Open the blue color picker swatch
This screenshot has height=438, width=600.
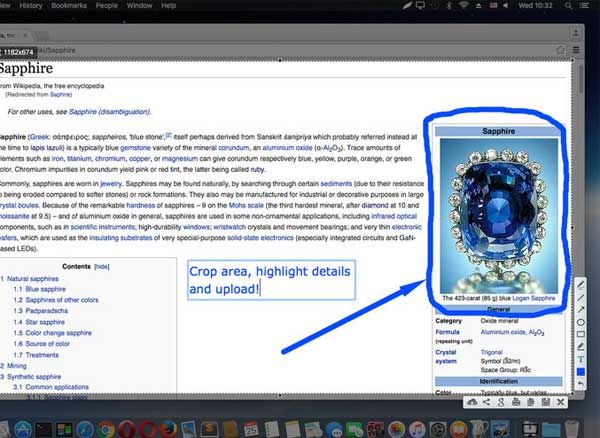coord(580,371)
